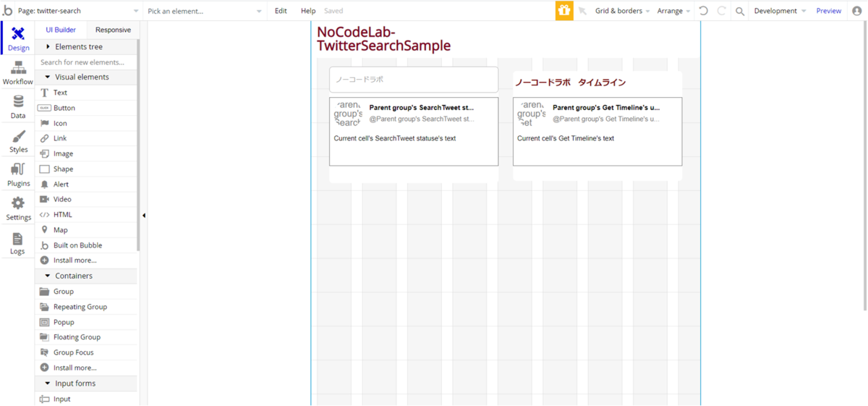Expand the Elements tree
The width and height of the screenshot is (868, 406).
[85, 46]
